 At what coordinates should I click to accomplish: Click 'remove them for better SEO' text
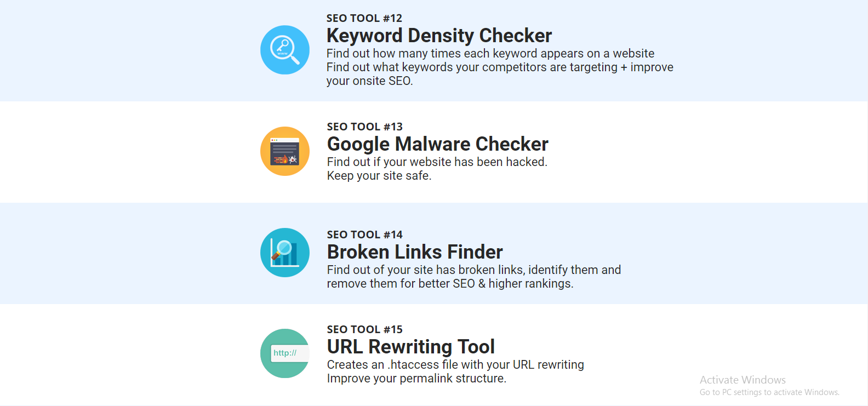click(450, 284)
